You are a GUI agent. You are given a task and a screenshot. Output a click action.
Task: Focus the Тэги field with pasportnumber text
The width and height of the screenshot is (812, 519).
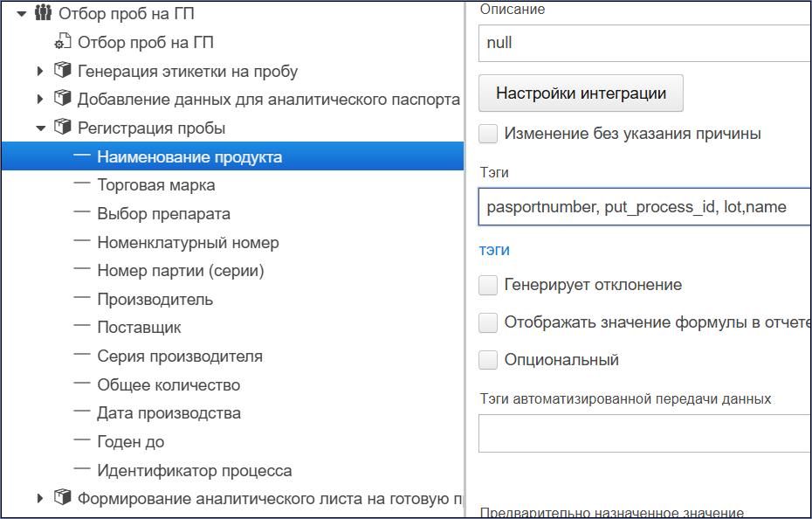[x=644, y=207]
